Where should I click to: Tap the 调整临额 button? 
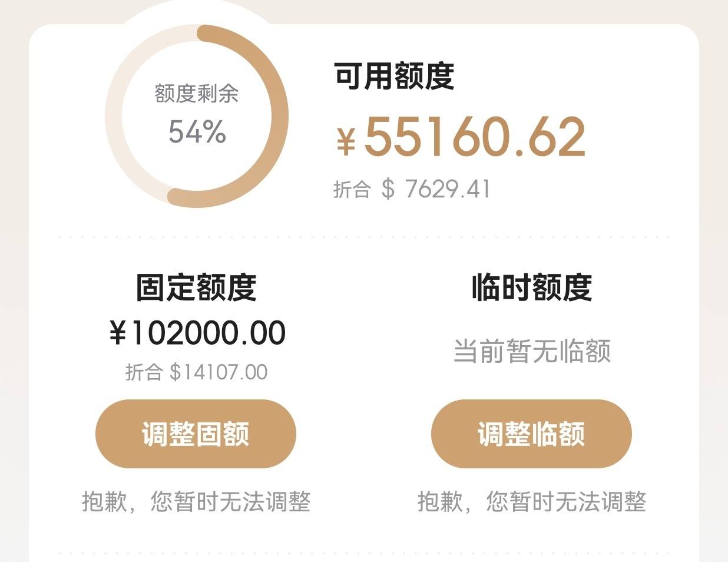(531, 434)
